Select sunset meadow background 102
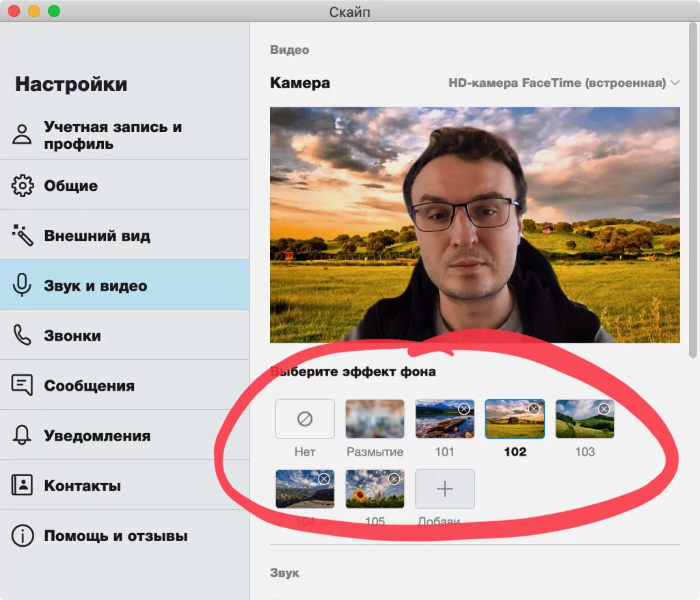Viewport: 700px width, 600px height. click(x=515, y=419)
